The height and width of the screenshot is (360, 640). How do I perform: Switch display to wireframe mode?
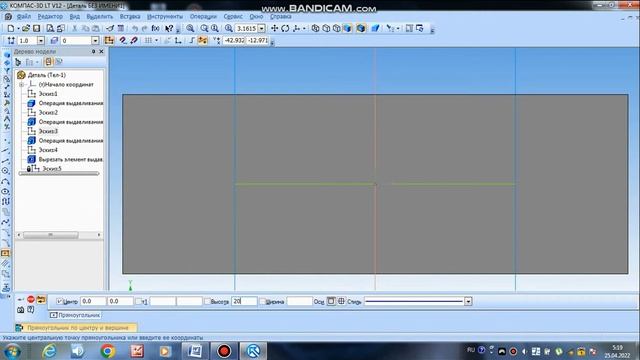316,28
